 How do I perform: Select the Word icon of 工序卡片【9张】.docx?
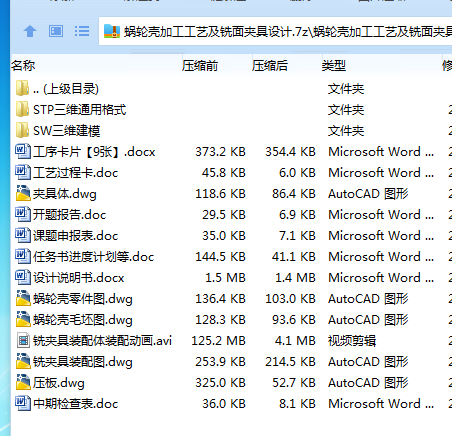click(x=22, y=151)
